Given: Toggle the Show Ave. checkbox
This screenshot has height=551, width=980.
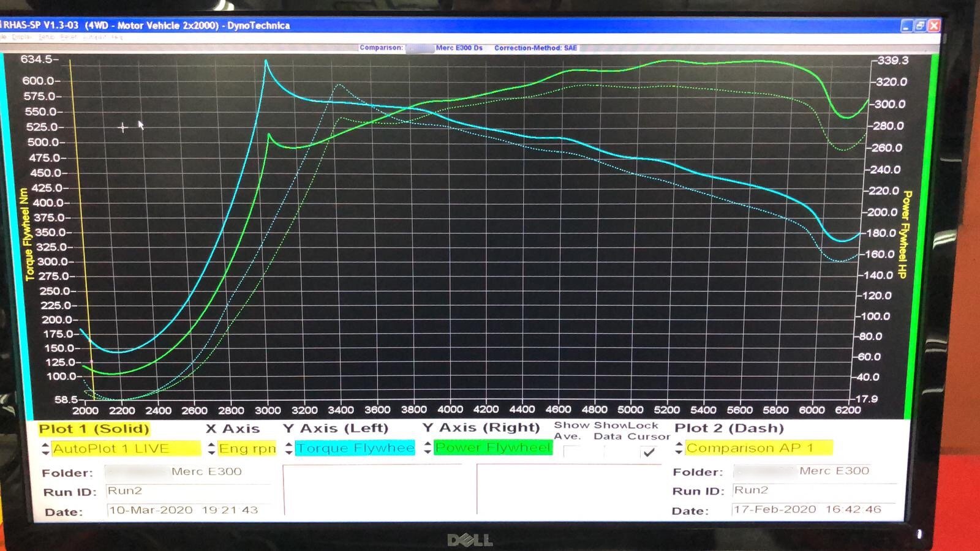Looking at the screenshot, I should click(573, 452).
